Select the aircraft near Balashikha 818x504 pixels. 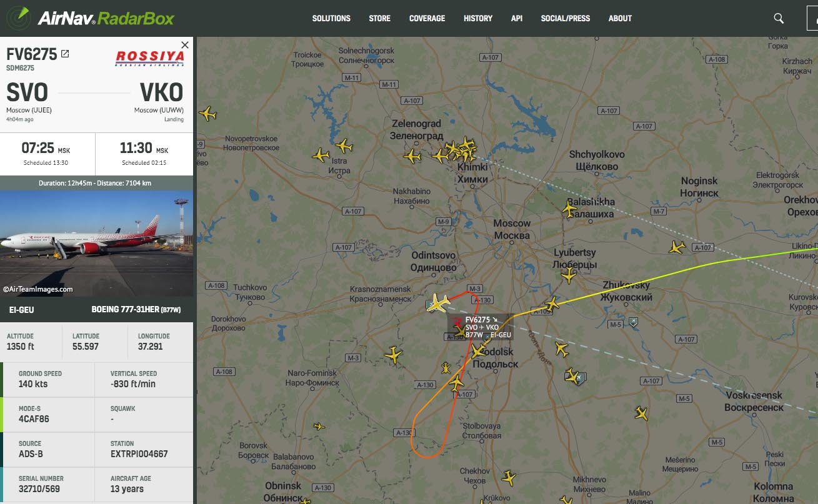pyautogui.click(x=569, y=209)
